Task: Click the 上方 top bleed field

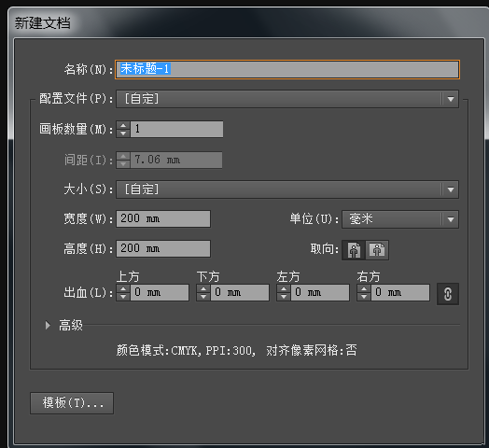Action: (160, 293)
